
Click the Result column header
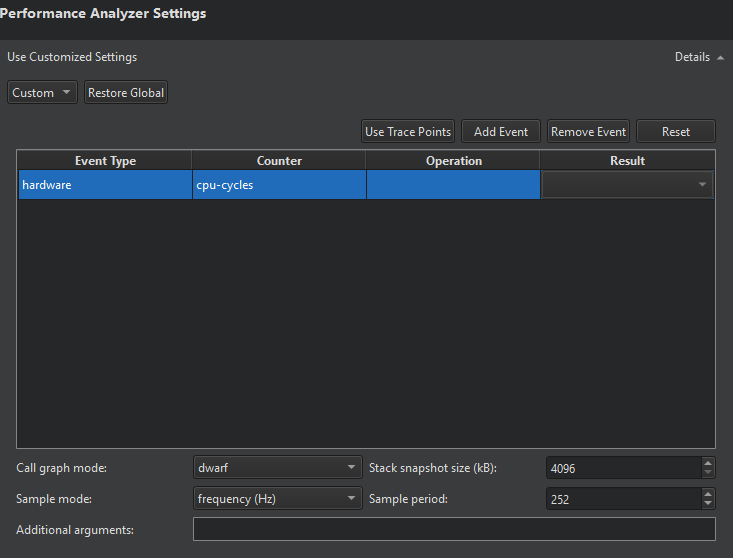(627, 161)
